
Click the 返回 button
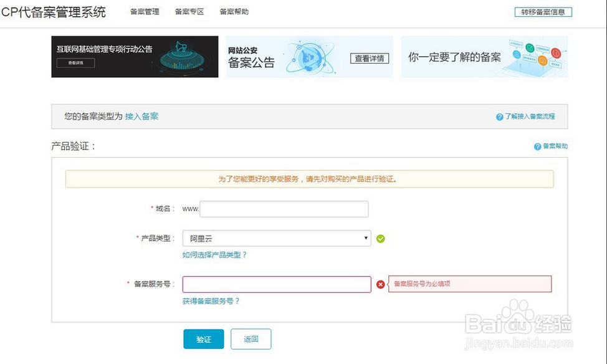pyautogui.click(x=251, y=339)
